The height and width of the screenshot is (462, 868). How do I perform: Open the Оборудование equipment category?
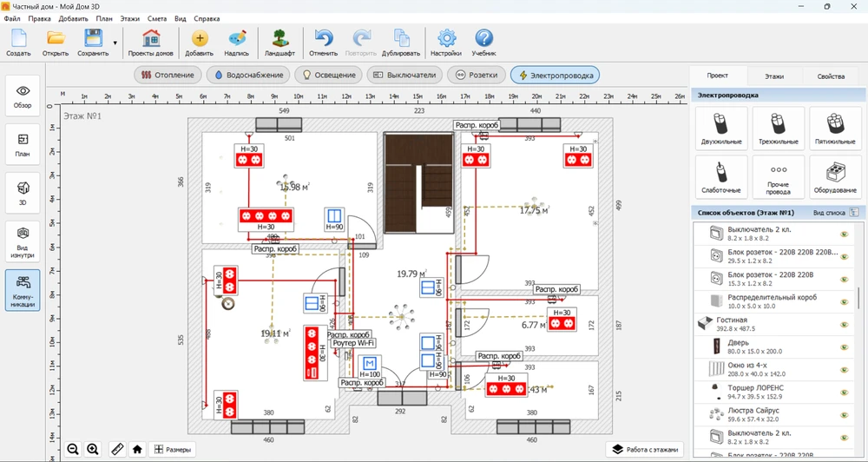835,175
